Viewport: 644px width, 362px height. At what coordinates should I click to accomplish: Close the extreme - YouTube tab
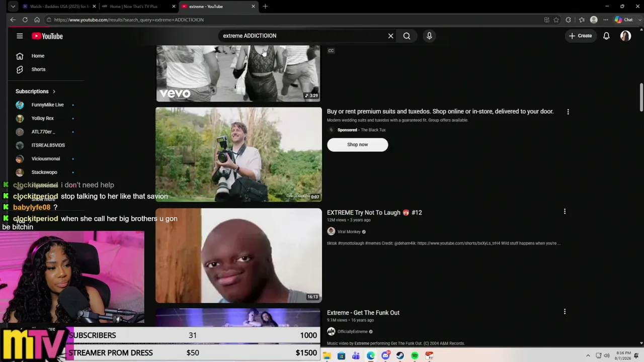pyautogui.click(x=253, y=7)
